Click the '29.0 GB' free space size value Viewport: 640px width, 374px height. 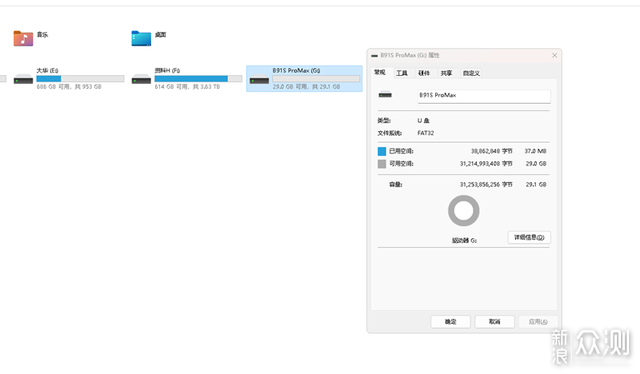click(536, 164)
